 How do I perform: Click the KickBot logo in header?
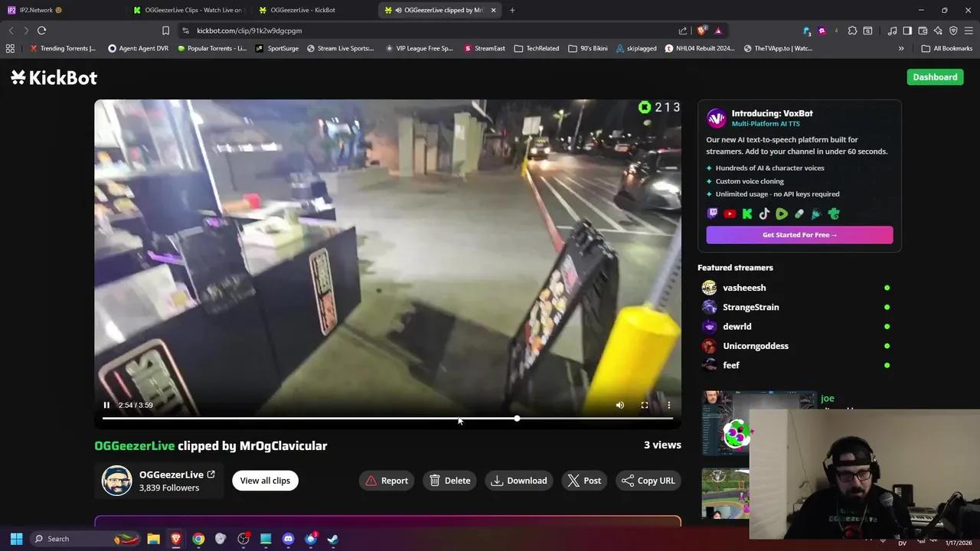(54, 77)
